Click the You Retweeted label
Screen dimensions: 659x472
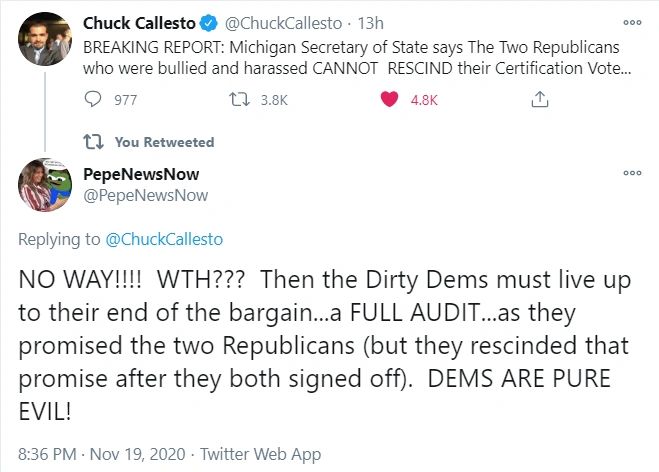[x=164, y=142]
